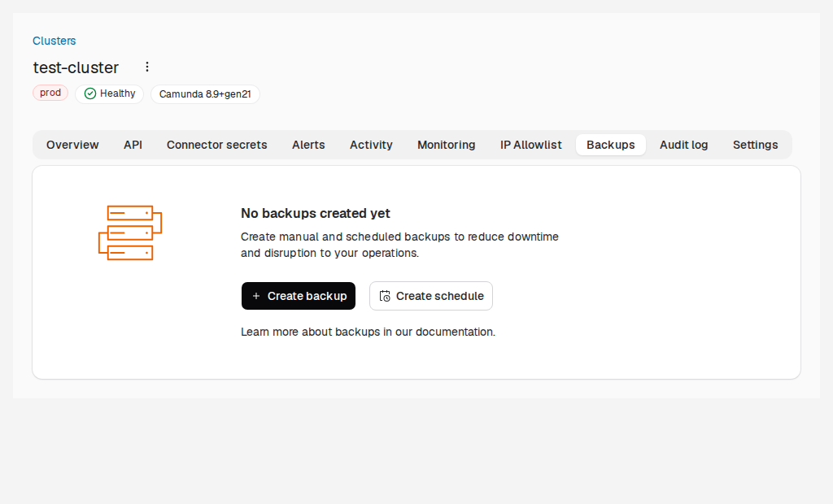The height and width of the screenshot is (504, 833).
Task: Click the Healthy status badge
Action: tap(110, 94)
